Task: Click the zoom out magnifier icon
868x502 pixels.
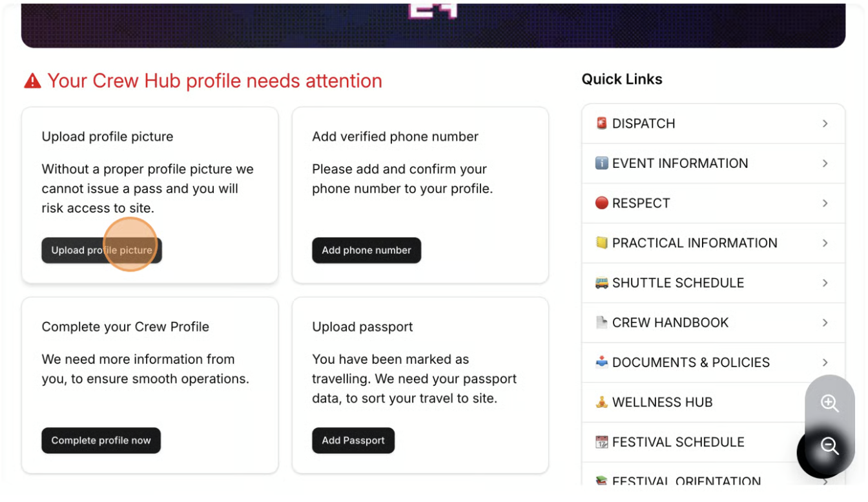Action: [x=829, y=446]
